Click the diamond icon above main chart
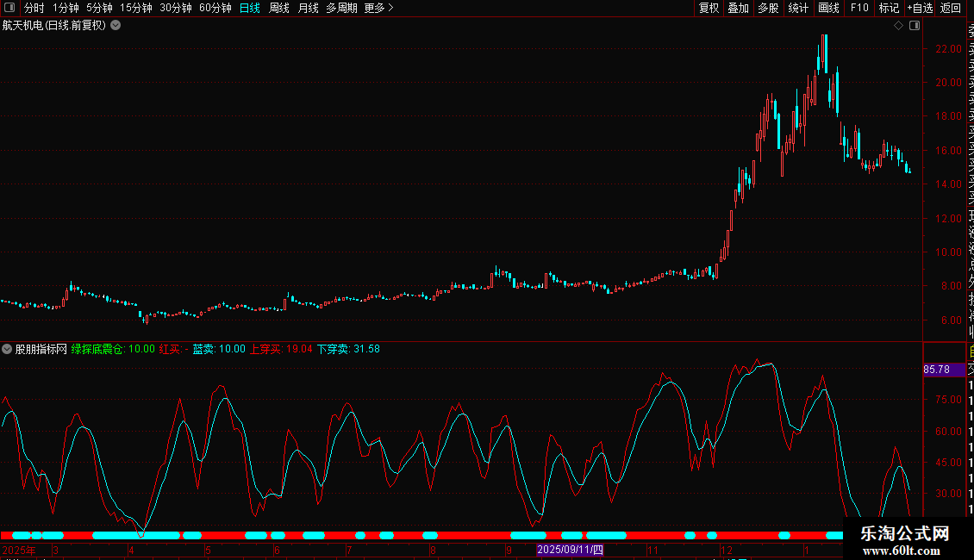This screenshot has height=560, width=974. coord(898,26)
